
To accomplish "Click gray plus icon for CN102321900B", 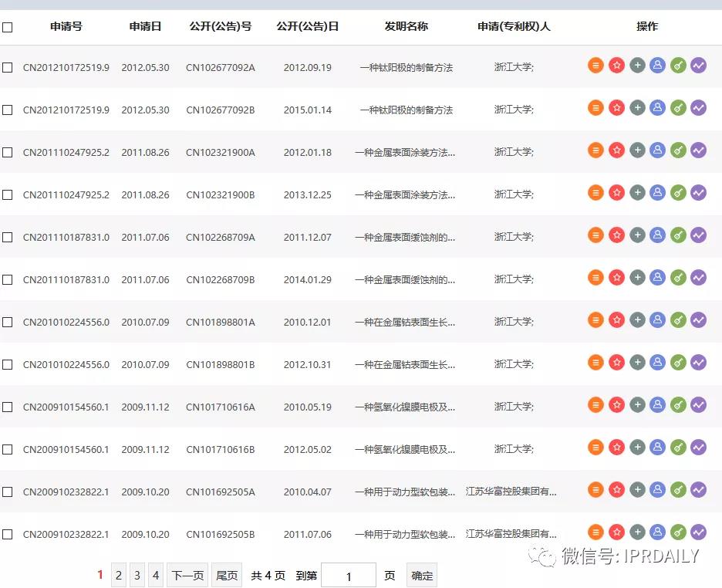I will click(x=637, y=192).
